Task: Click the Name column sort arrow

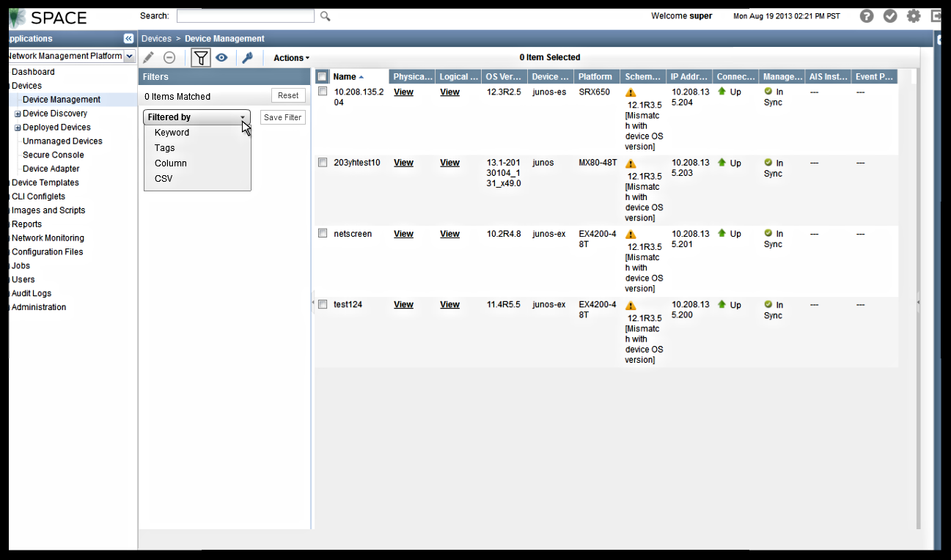Action: (361, 77)
